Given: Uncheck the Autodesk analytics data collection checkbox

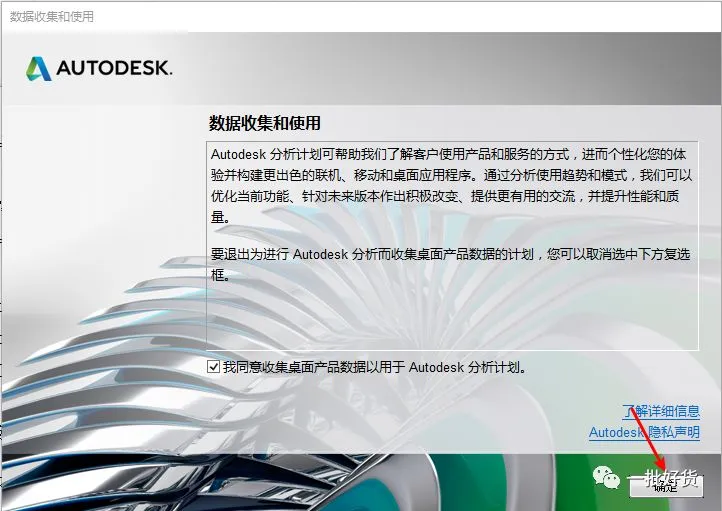Looking at the screenshot, I should click(213, 367).
